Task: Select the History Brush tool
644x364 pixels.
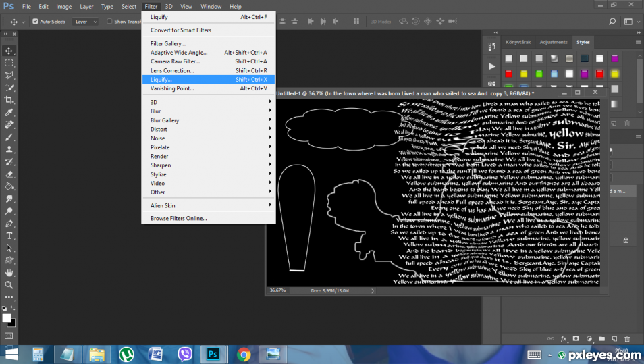Action: [9, 162]
